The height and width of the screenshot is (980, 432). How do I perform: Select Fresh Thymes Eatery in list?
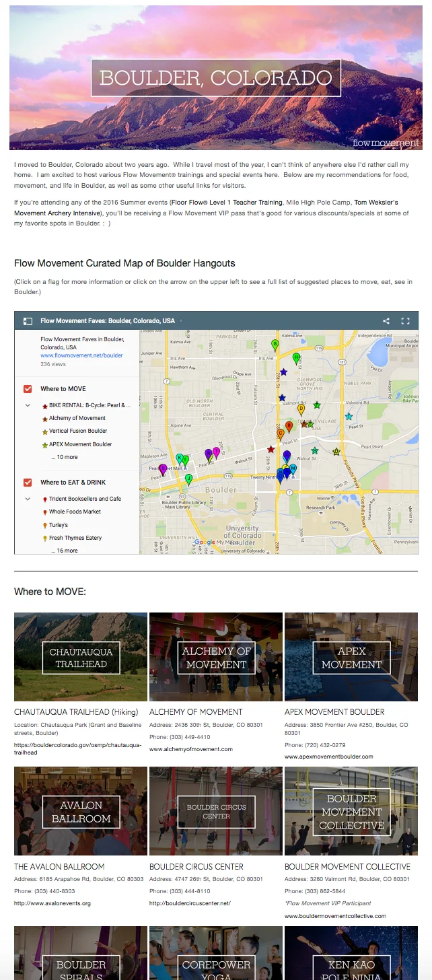pos(75,538)
